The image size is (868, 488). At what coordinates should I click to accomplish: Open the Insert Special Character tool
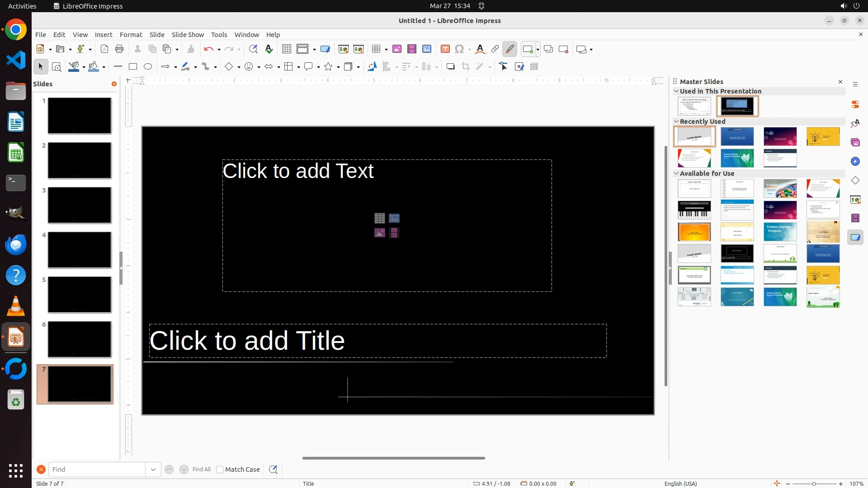(x=459, y=49)
